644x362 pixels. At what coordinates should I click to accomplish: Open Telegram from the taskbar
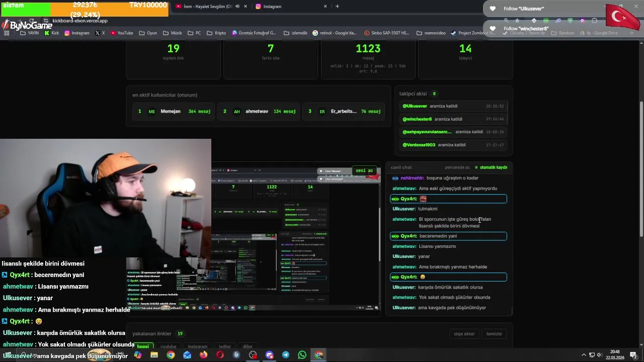coord(286,355)
